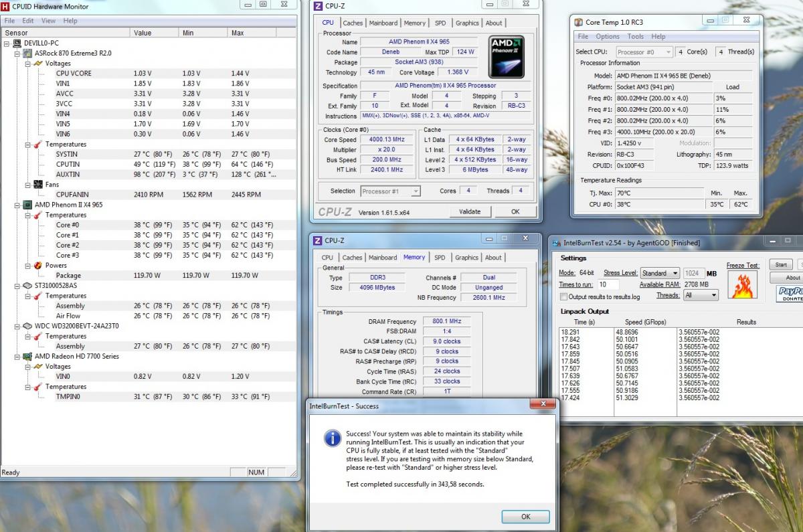Click the ASRock 870 Extreme3 motherboard icon
803x532 pixels.
27,53
